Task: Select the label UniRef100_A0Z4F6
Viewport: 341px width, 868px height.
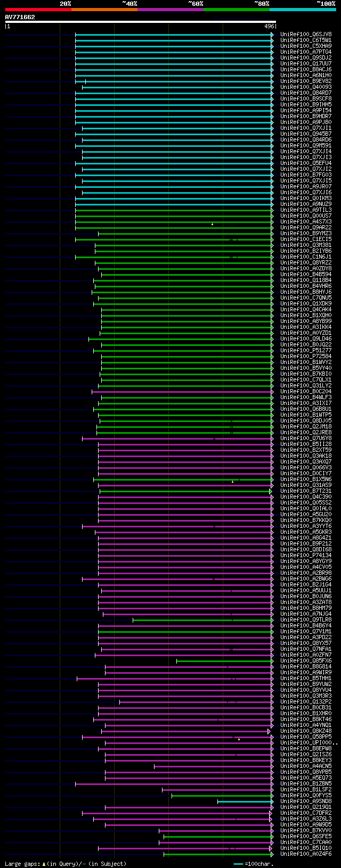Action: click(x=306, y=854)
